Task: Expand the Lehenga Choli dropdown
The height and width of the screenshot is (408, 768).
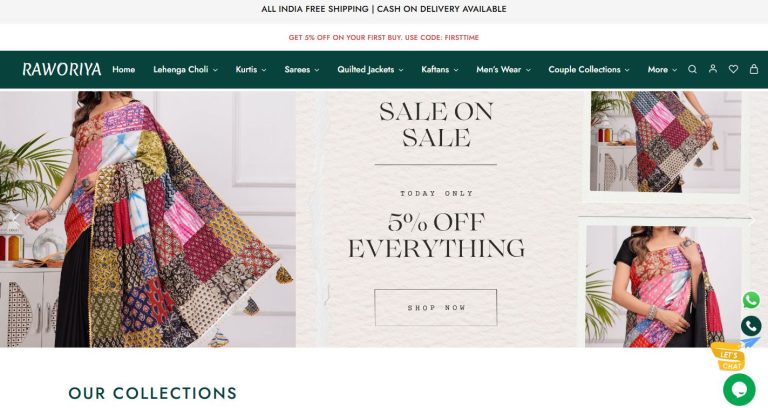Action: pos(185,70)
